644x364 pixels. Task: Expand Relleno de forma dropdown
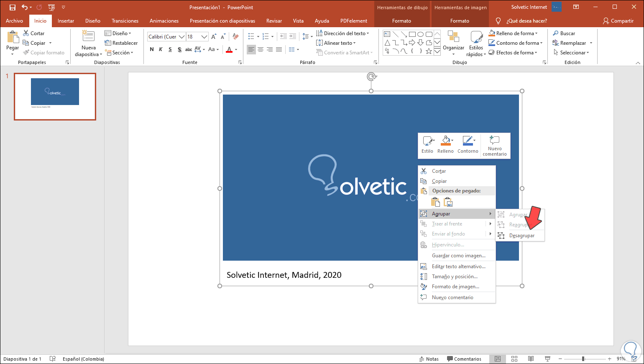(537, 33)
